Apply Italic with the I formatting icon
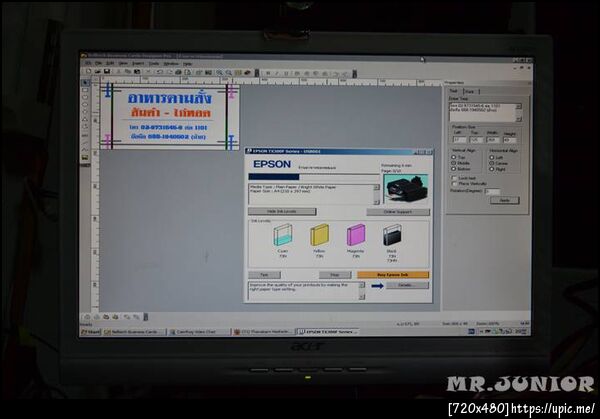The height and width of the screenshot is (419, 600). click(x=277, y=73)
